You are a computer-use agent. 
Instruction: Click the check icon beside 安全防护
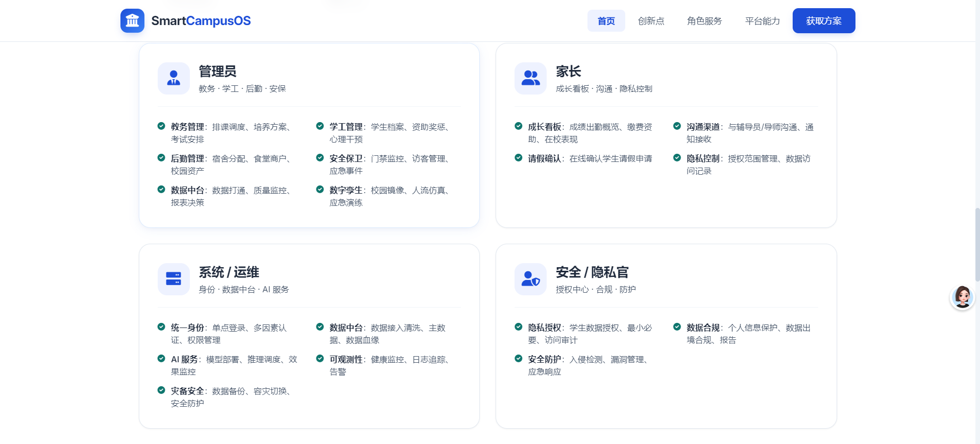pyautogui.click(x=519, y=359)
